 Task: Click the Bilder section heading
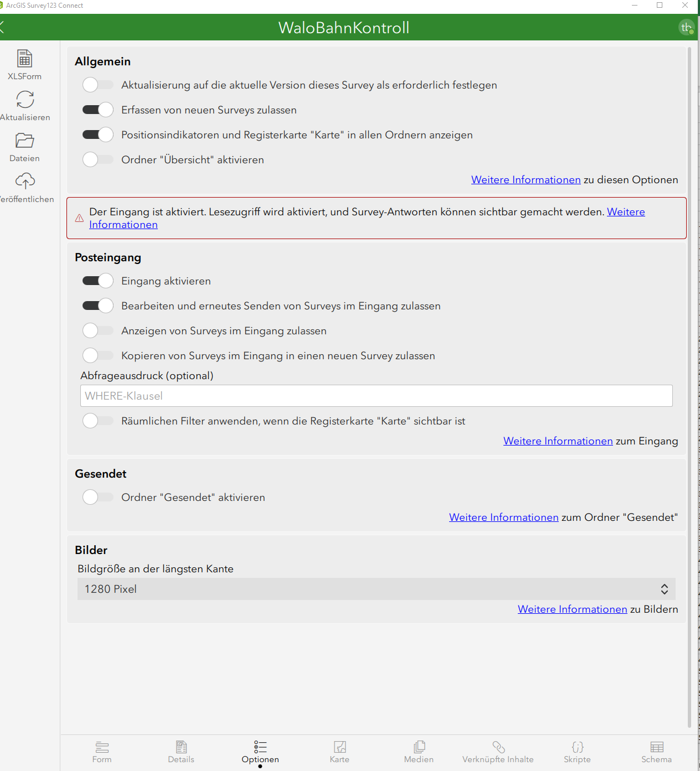point(91,550)
